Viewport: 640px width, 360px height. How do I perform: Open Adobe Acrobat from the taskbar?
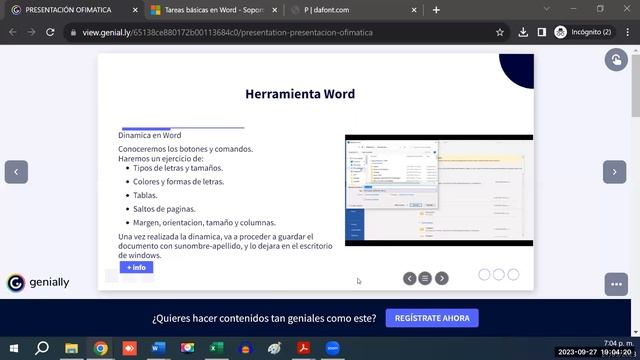pyautogui.click(x=303, y=348)
